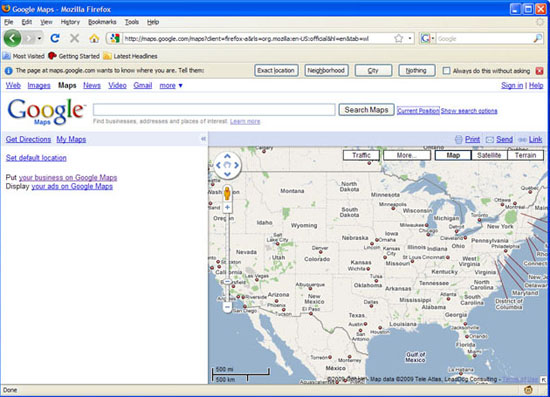Click the site favicon in the address bar
The height and width of the screenshot is (397, 550).
[x=115, y=38]
